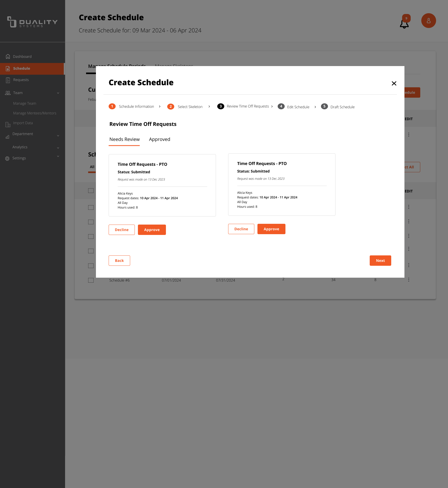Screen dimensions: 448x488
Task: Open the user profile avatar
Action: (429, 21)
